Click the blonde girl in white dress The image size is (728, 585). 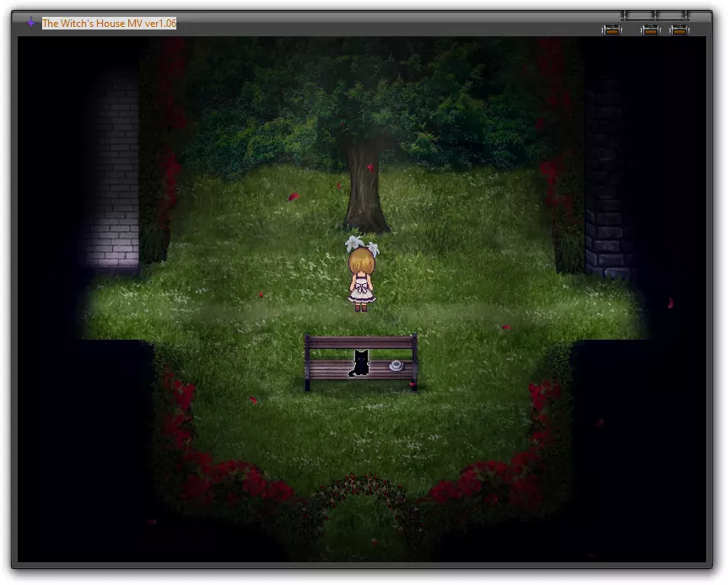[x=362, y=280]
